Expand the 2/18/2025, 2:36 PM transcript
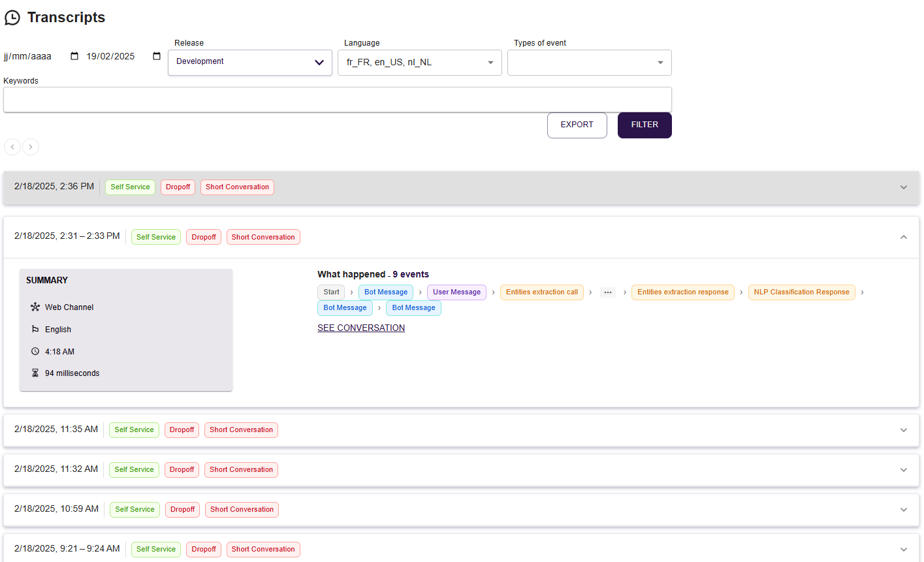The width and height of the screenshot is (924, 562). [x=904, y=187]
